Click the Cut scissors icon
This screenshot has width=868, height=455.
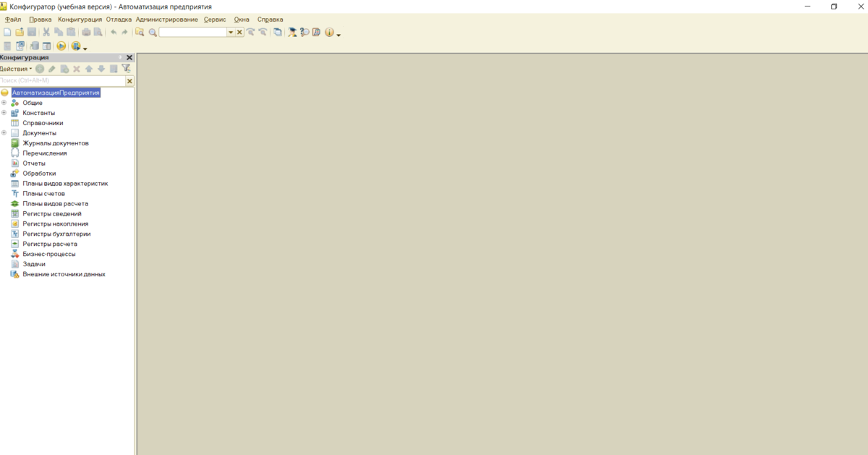click(x=46, y=32)
